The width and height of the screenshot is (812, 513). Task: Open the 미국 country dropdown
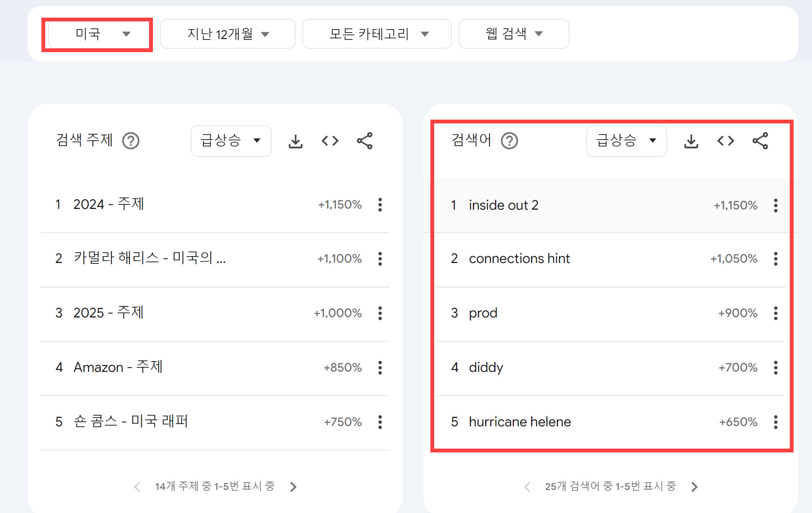click(97, 34)
